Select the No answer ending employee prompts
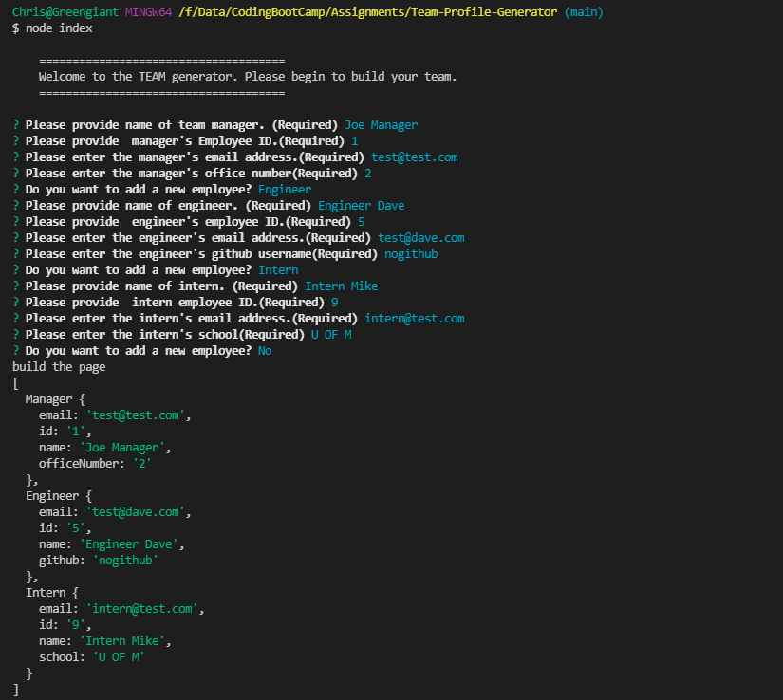This screenshot has width=783, height=700. click(x=264, y=350)
